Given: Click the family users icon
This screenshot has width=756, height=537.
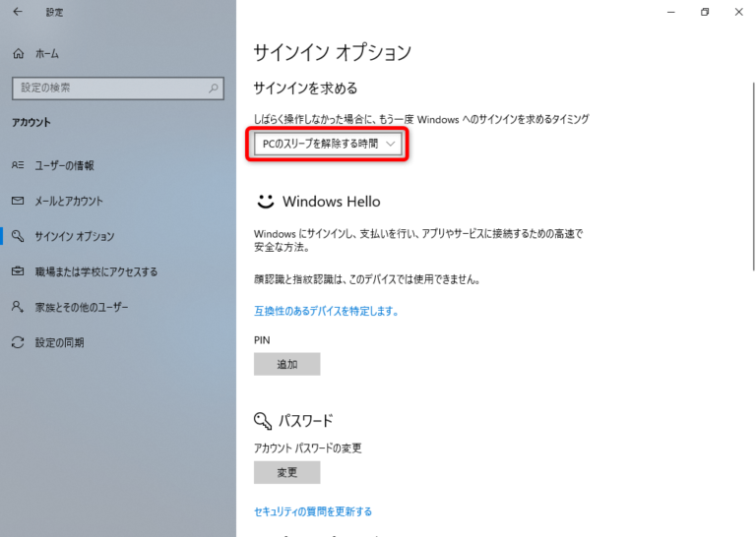Looking at the screenshot, I should click(18, 307).
